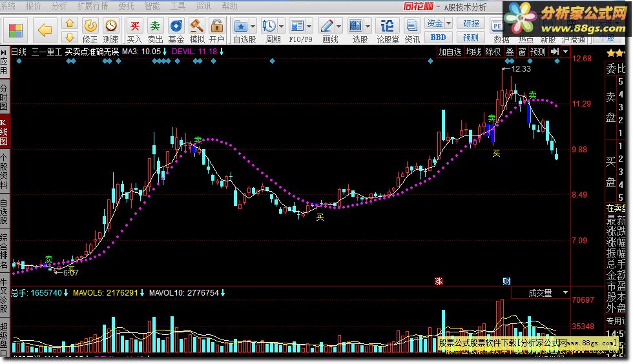Click the yellow down arrow icon
633x364 pixels.
click(x=70, y=37)
